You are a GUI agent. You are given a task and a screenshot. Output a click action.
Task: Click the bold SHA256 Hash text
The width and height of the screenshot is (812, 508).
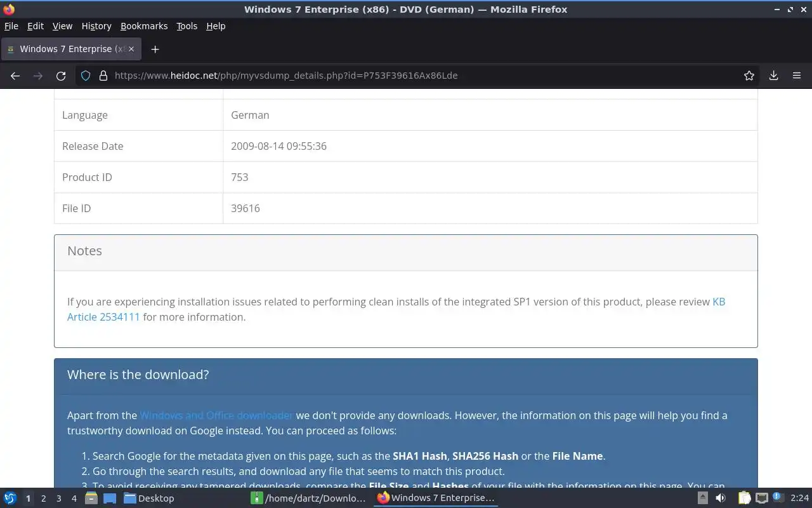(485, 456)
